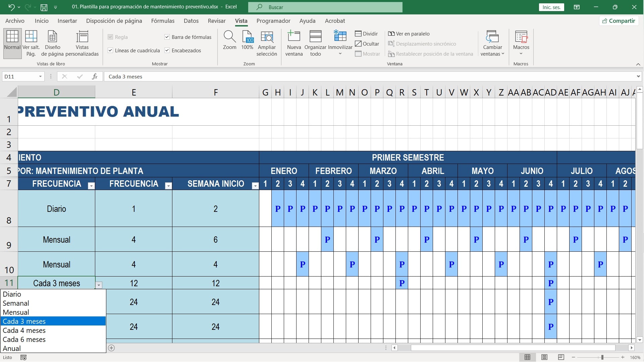This screenshot has width=644, height=362.
Task: Open the Inicio tab
Action: point(42,21)
